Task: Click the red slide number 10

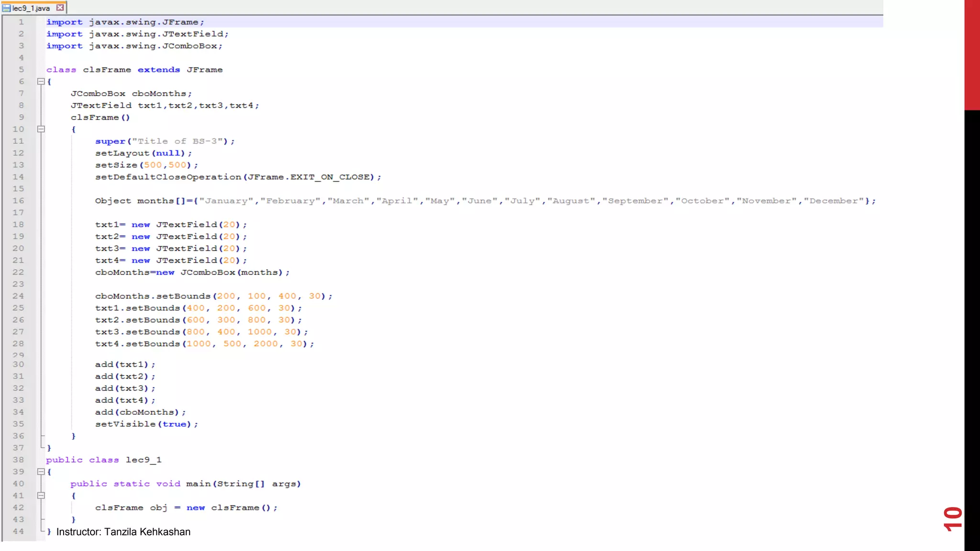Action: (952, 518)
